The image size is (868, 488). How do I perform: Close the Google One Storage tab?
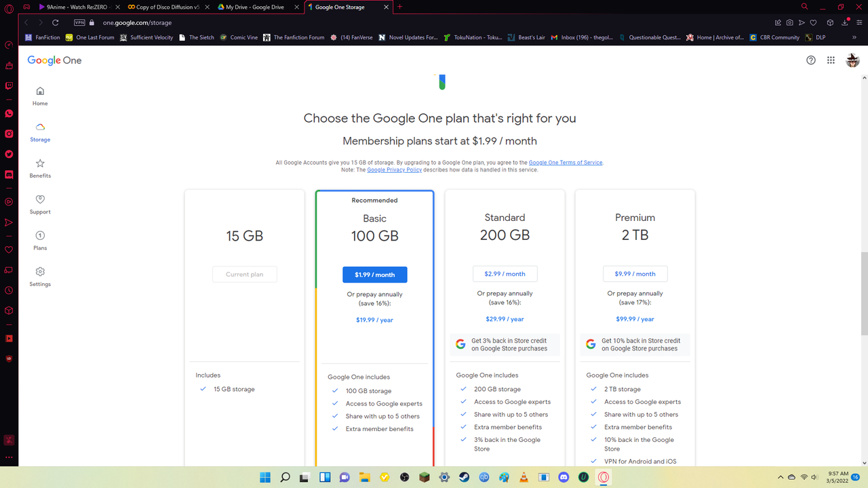coord(385,7)
